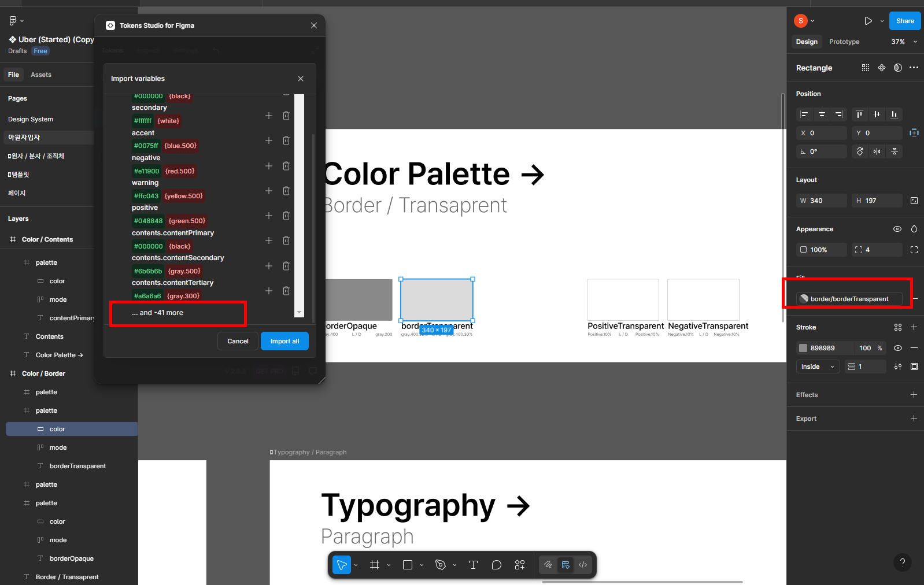Click align horizontal centers icon
The height and width of the screenshot is (585, 924).
[822, 114]
